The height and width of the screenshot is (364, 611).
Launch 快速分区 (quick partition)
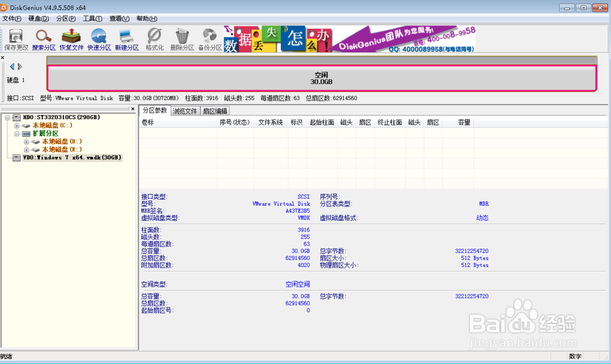click(99, 38)
